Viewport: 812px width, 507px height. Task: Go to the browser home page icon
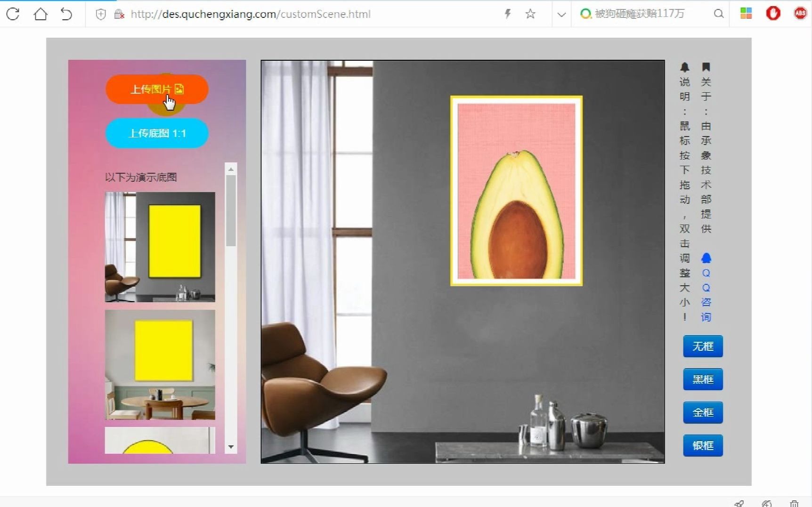pos(41,14)
